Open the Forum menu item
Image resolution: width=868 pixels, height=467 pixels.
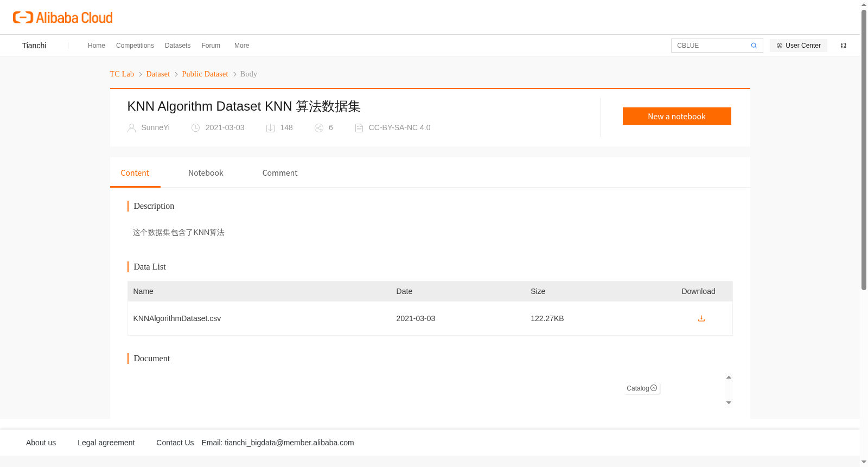point(211,46)
